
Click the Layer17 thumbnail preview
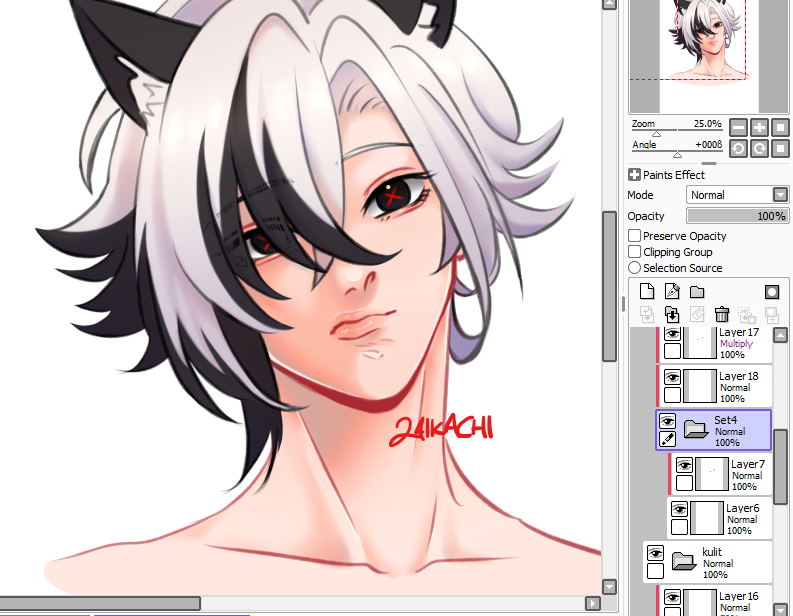(700, 343)
